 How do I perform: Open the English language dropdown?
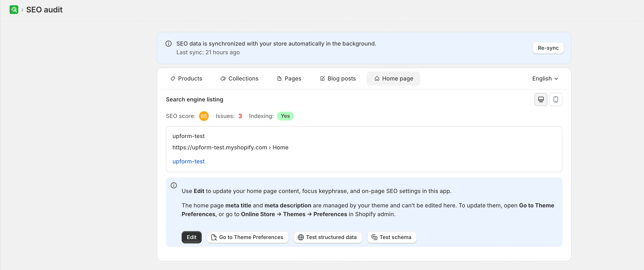coord(545,79)
